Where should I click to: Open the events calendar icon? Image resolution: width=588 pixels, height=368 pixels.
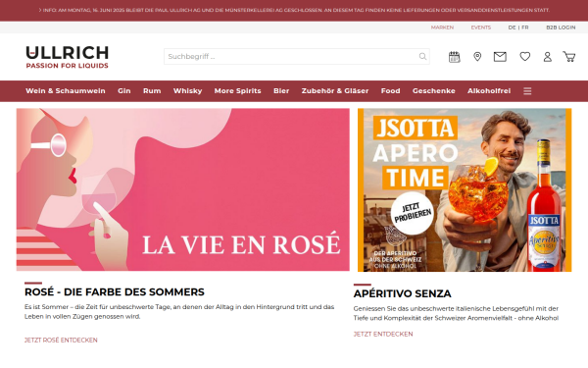[454, 57]
